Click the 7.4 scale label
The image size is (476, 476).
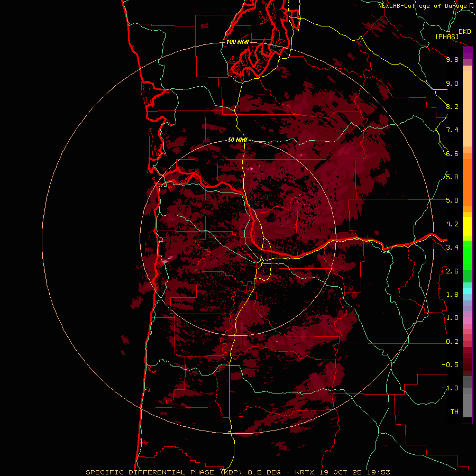(452, 130)
